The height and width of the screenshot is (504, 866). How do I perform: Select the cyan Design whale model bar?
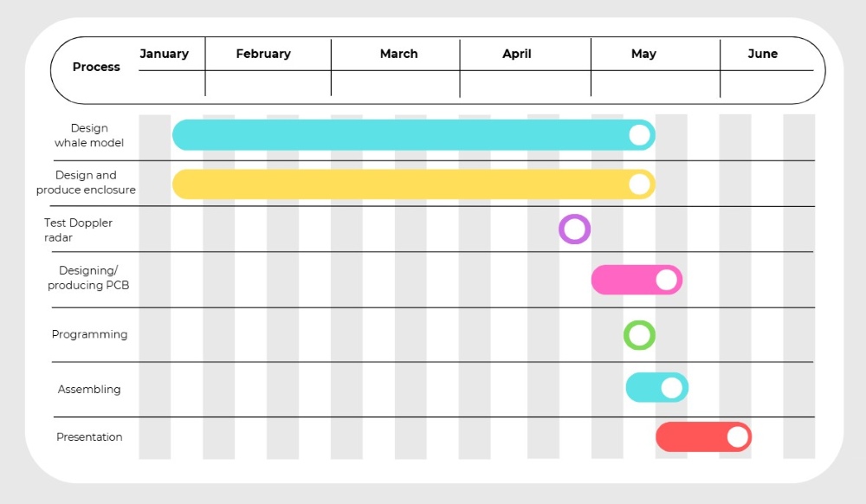pos(414,135)
